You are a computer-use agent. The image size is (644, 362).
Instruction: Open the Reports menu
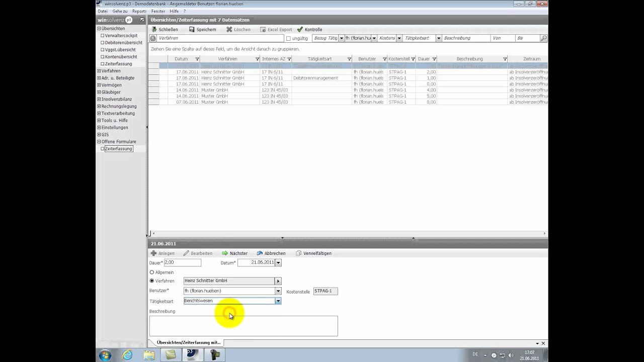pos(139,11)
